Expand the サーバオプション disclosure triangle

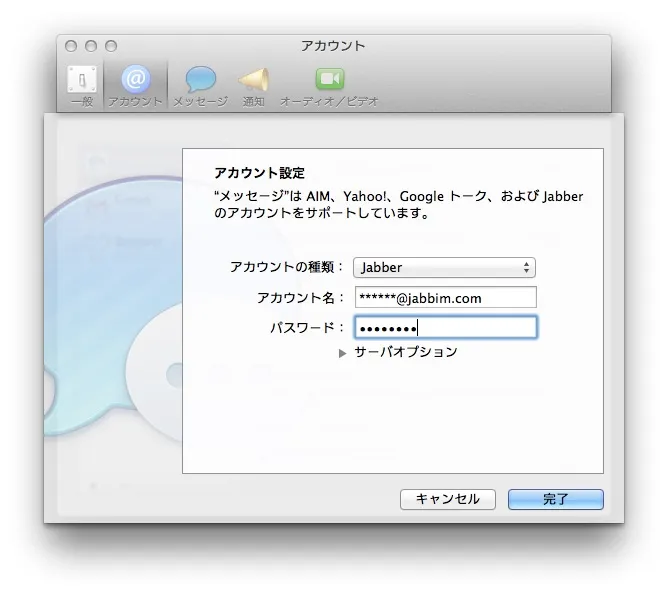pos(343,353)
